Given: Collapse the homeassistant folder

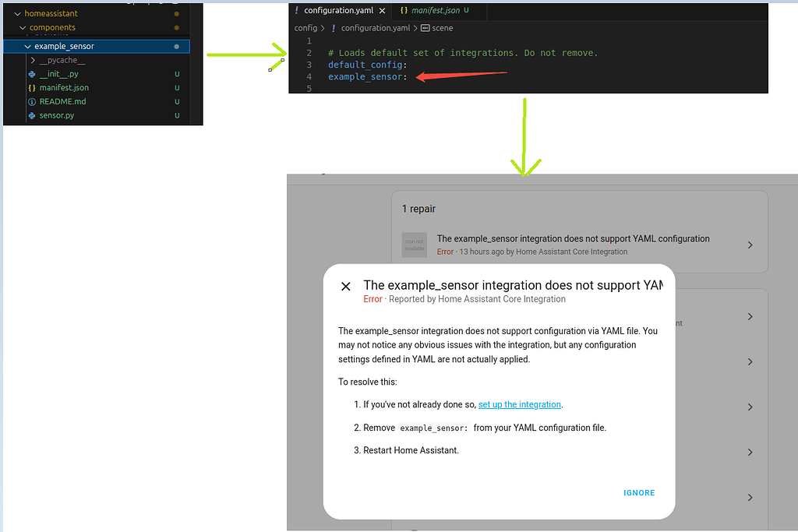Looking at the screenshot, I should pos(18,13).
